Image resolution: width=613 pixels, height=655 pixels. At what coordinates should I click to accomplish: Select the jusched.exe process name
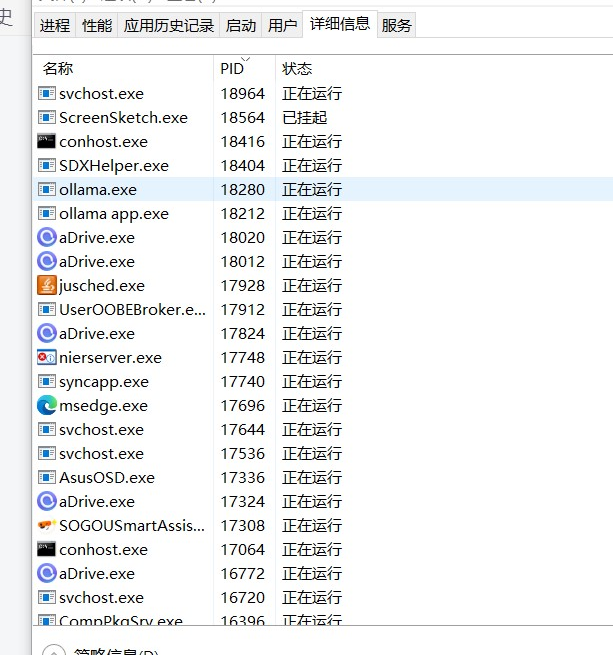click(102, 286)
